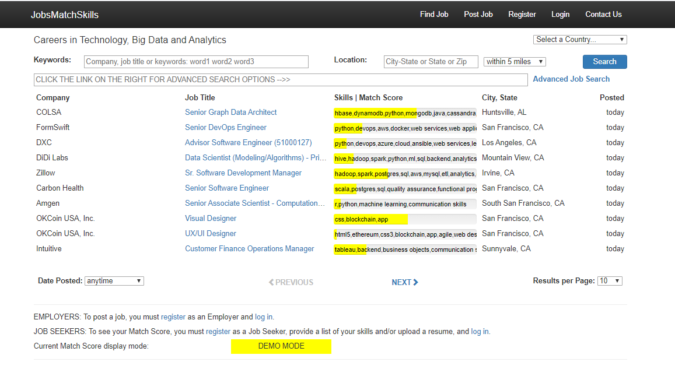Click DiDi Labs skills match bar
The image size is (675, 383).
click(405, 158)
